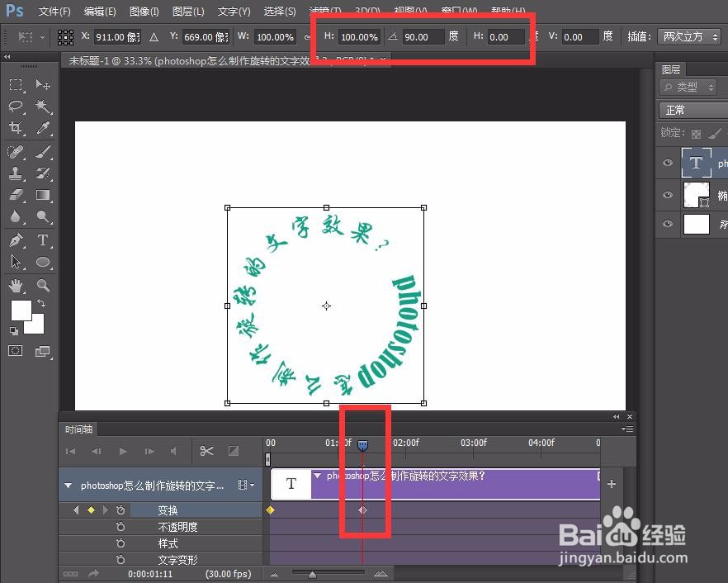Toggle relative positioning triangle icon

coord(154,37)
